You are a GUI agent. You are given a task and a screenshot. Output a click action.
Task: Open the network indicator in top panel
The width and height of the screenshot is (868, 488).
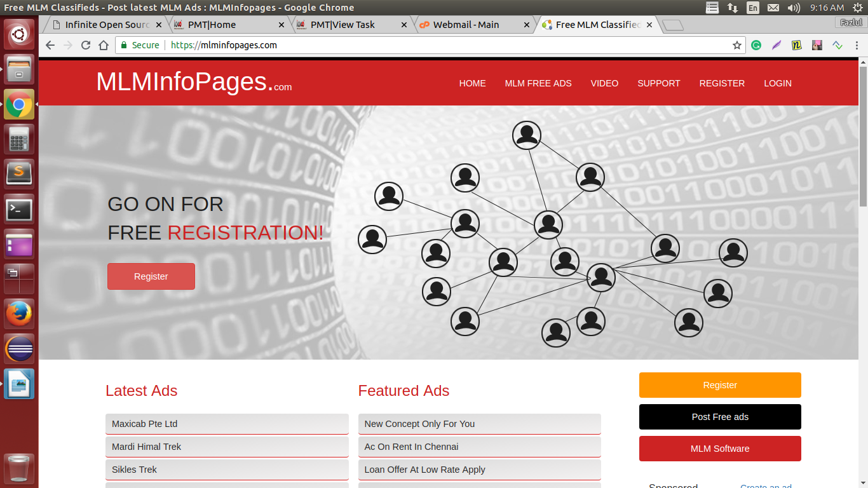click(733, 8)
